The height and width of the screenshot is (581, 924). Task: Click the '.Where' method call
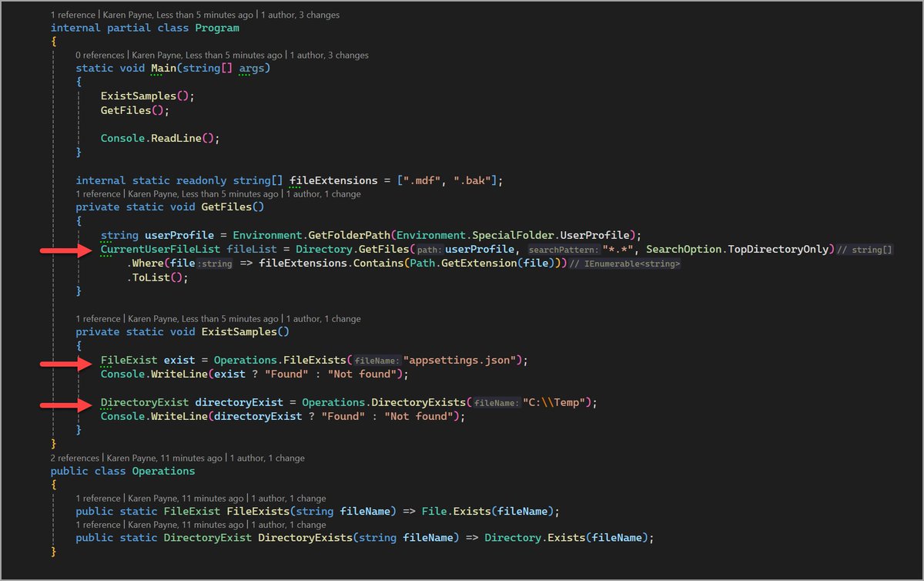(x=145, y=264)
